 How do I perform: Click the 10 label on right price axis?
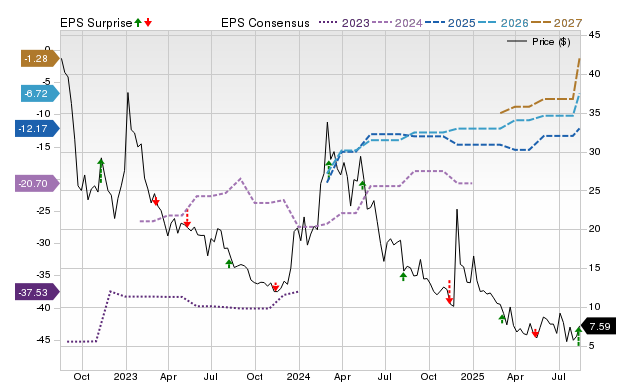click(594, 306)
